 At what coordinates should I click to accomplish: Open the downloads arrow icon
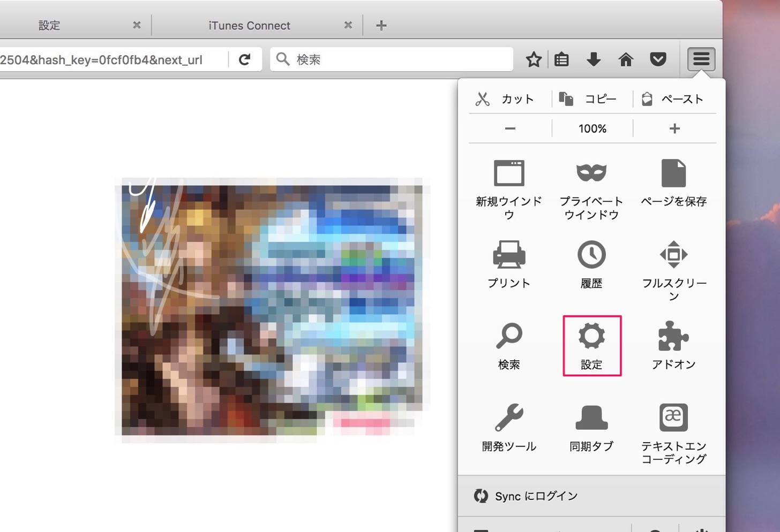coord(594,59)
